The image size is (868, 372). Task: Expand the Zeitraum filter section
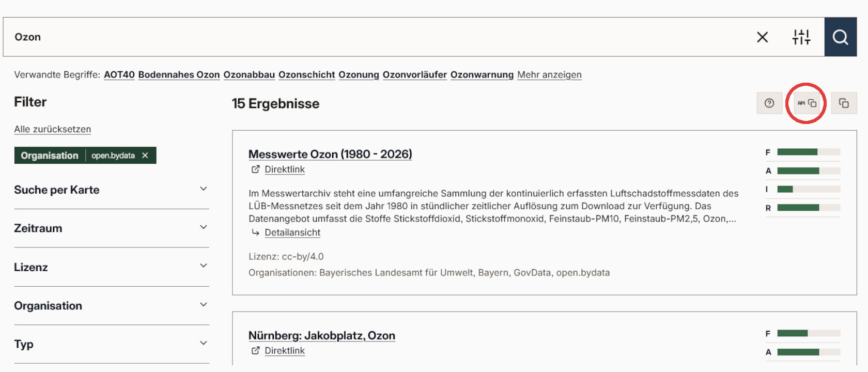[204, 228]
